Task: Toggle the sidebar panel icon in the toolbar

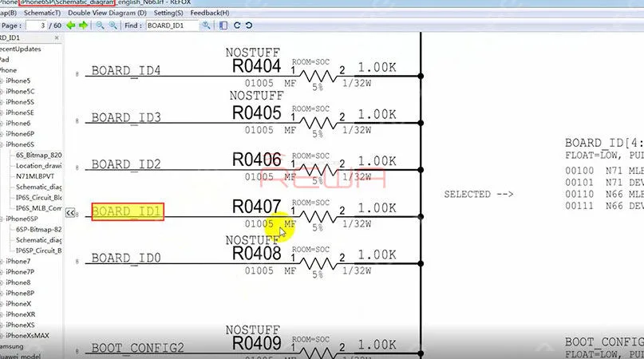Action: pos(223,26)
